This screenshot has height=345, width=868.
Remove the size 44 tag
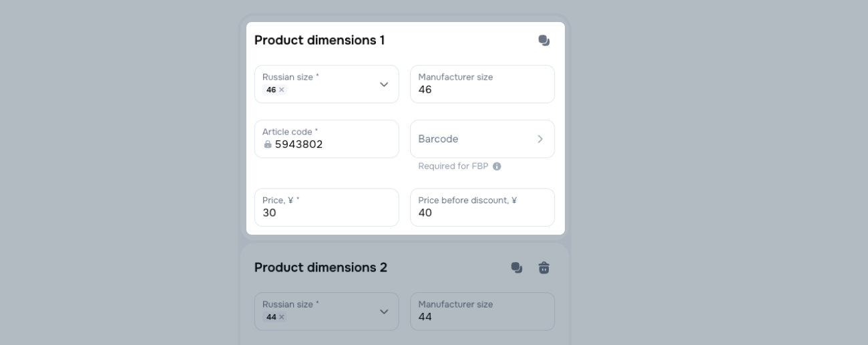pyautogui.click(x=281, y=317)
